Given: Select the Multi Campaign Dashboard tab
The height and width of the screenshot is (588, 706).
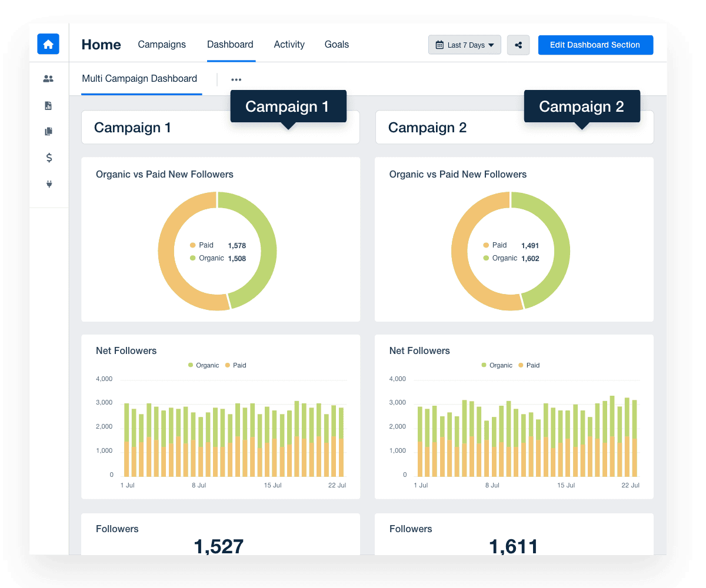Looking at the screenshot, I should pyautogui.click(x=139, y=78).
